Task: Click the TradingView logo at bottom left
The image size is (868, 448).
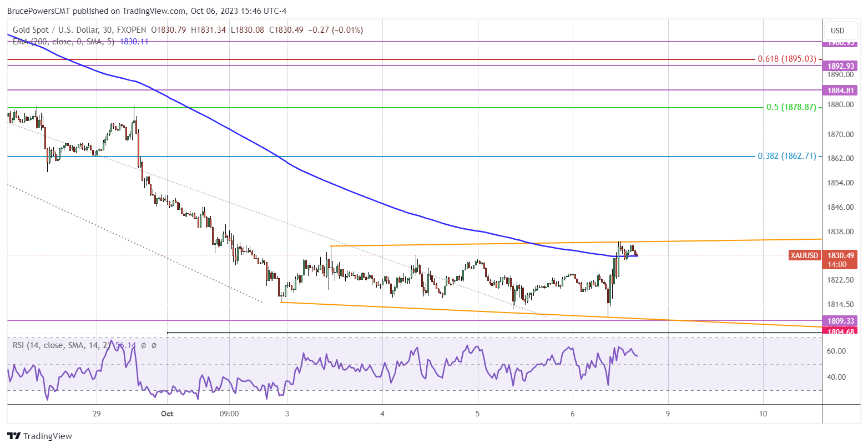Action: tap(39, 436)
